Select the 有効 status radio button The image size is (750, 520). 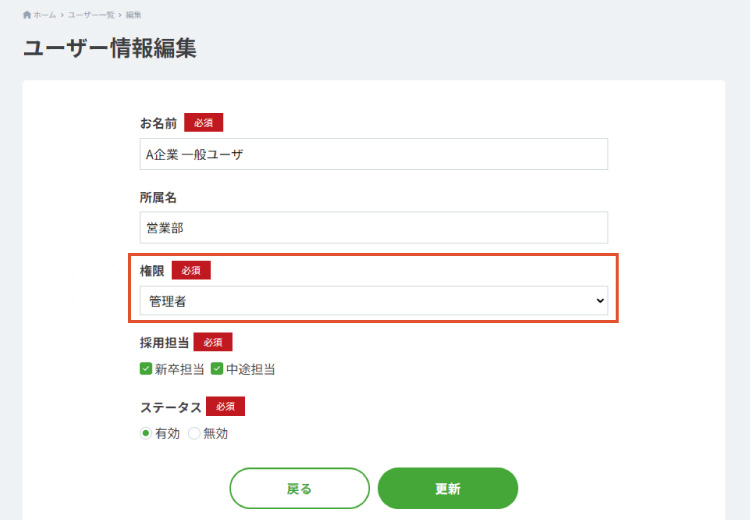point(146,433)
